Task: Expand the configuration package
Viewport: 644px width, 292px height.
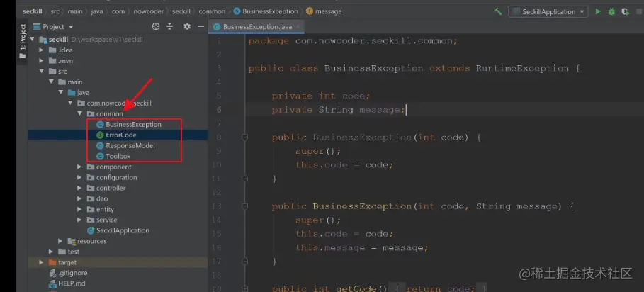Action: tap(80, 177)
